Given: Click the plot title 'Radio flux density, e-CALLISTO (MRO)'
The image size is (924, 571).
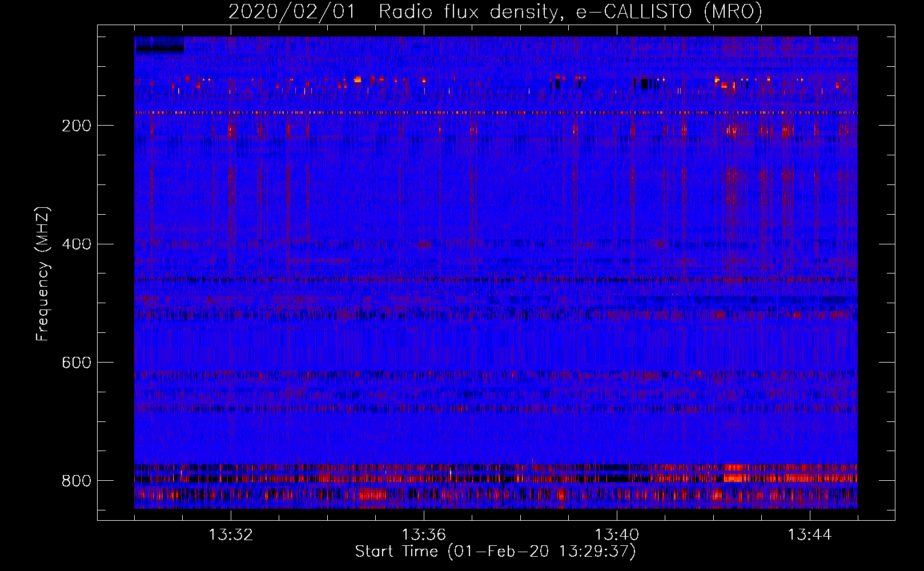Looking at the screenshot, I should 571,11.
